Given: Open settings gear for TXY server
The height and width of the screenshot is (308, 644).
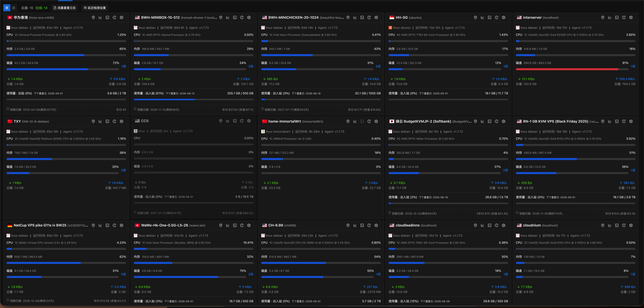Looking at the screenshot, I should click(122, 121).
